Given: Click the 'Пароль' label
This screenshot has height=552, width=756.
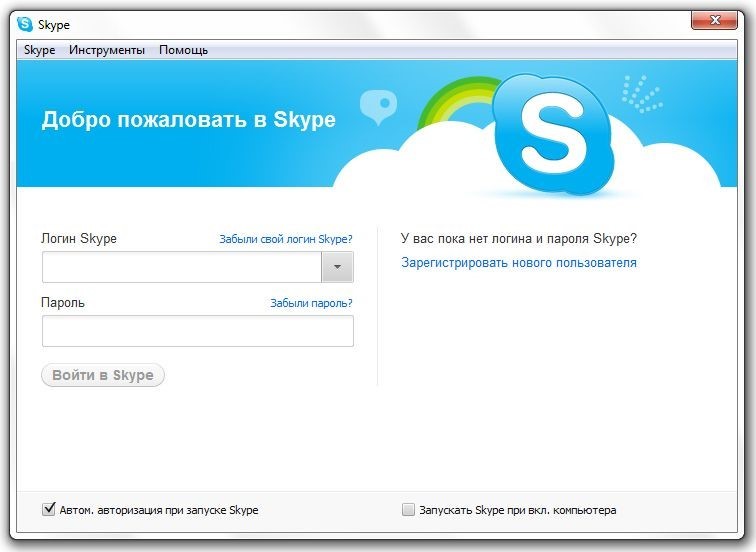Looking at the screenshot, I should click(63, 303).
